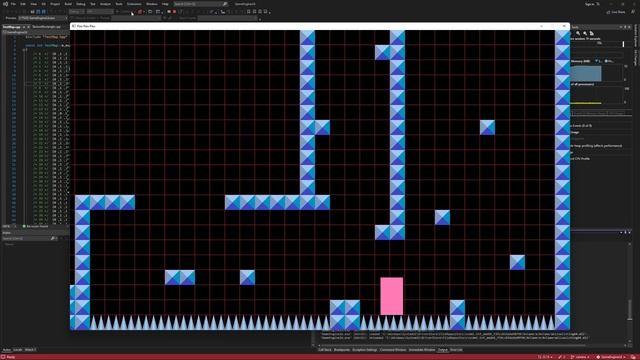Click the Memory usage graph in Diagnostic Tools
The width and height of the screenshot is (640, 360).
pyautogui.click(x=598, y=73)
